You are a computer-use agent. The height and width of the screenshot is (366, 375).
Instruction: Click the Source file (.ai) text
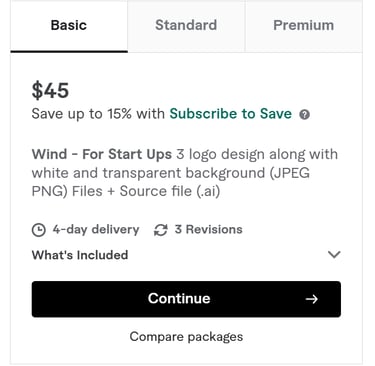[x=170, y=191]
